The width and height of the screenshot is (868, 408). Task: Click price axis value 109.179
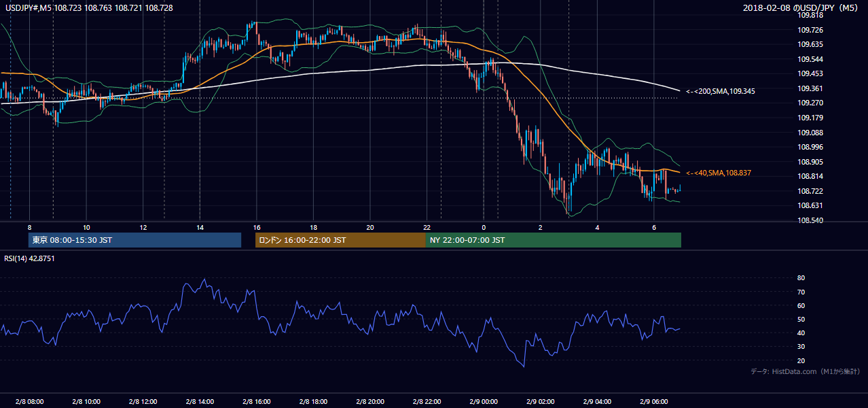(810, 118)
